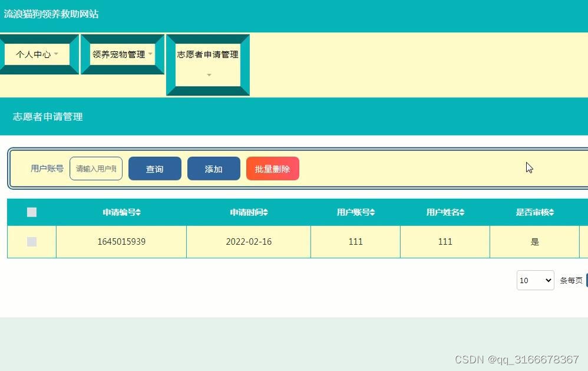Sort by 是否审核 column arrows
Image resolution: width=588 pixels, height=371 pixels.
pos(551,212)
